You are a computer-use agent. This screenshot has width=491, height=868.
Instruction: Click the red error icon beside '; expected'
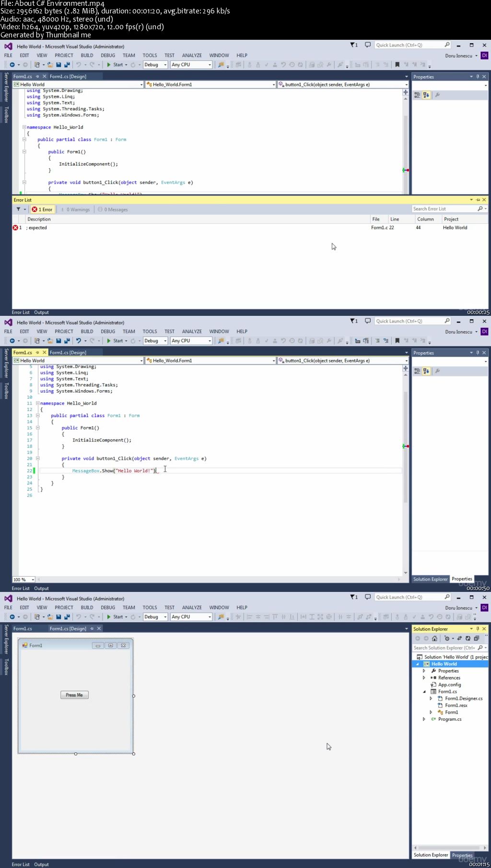pos(15,228)
